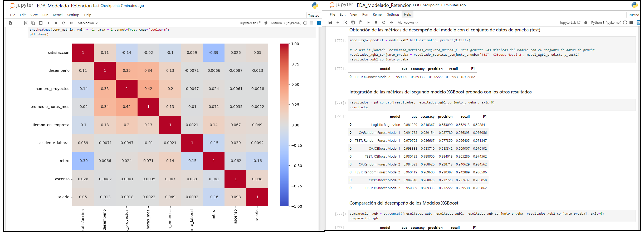The image size is (644, 232).
Task: Save the heatmap notebook with the disk icon
Action: pos(10,23)
